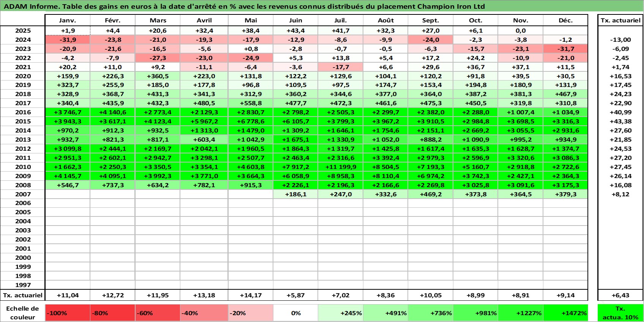Select the -80% color scale swatch
The height and width of the screenshot is (322, 644).
pos(113,313)
